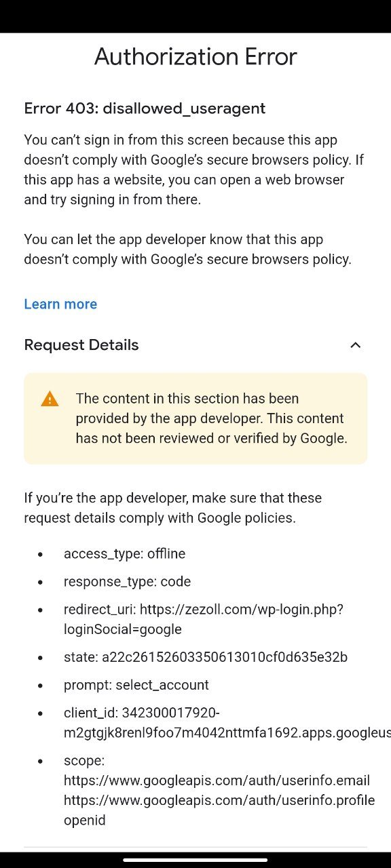Select the Error 403 disallowed_useragent heading
Screen dimensions: 391x868
click(x=145, y=108)
